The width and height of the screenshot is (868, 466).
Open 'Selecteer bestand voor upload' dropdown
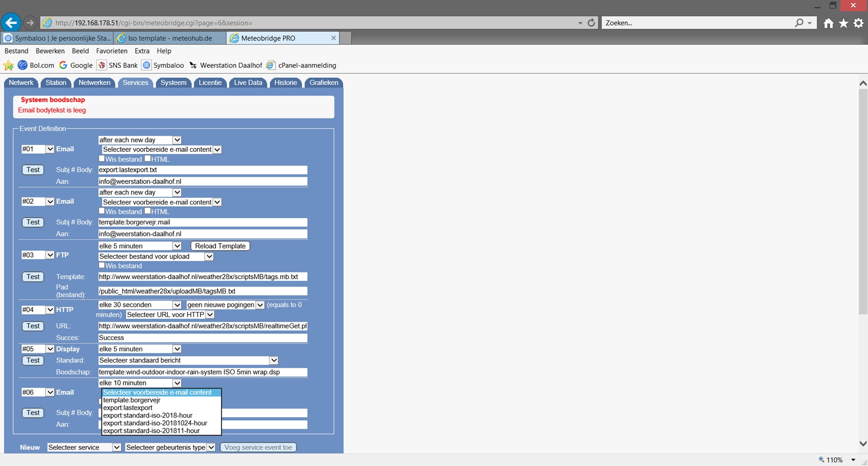156,256
